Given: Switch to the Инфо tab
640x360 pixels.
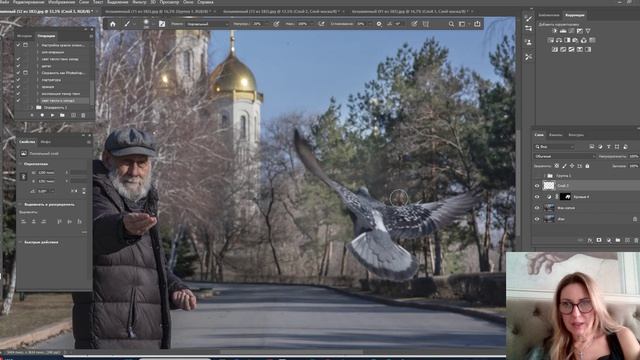Looking at the screenshot, I should (45, 142).
